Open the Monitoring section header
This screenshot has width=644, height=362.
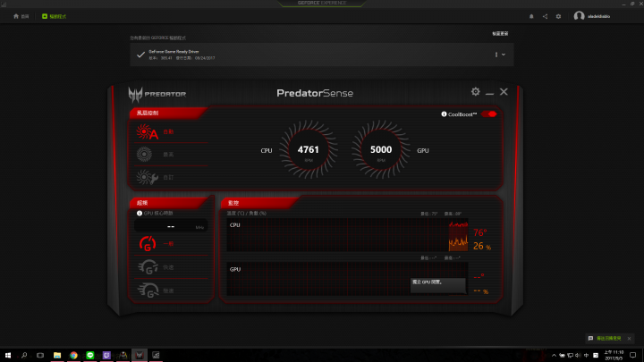[x=258, y=203]
